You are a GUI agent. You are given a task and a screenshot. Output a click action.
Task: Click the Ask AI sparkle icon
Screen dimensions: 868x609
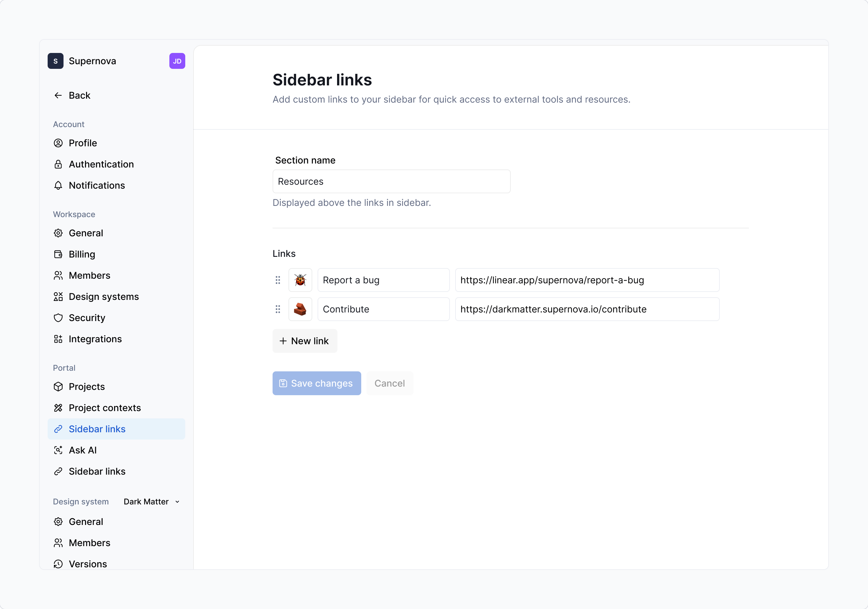[58, 450]
